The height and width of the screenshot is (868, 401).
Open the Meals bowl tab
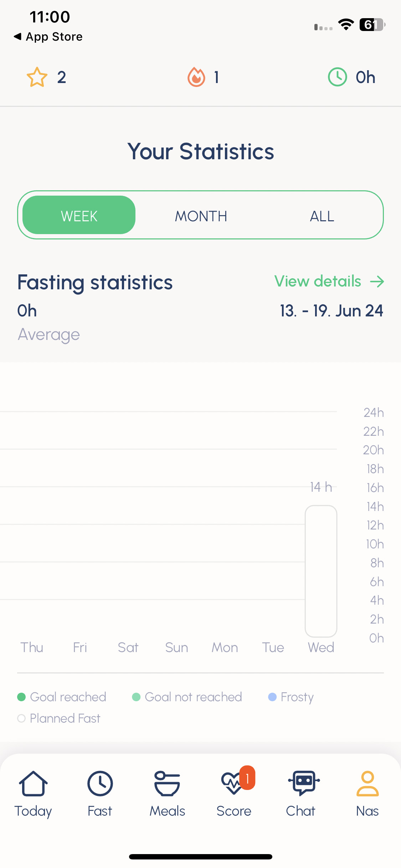point(167,794)
